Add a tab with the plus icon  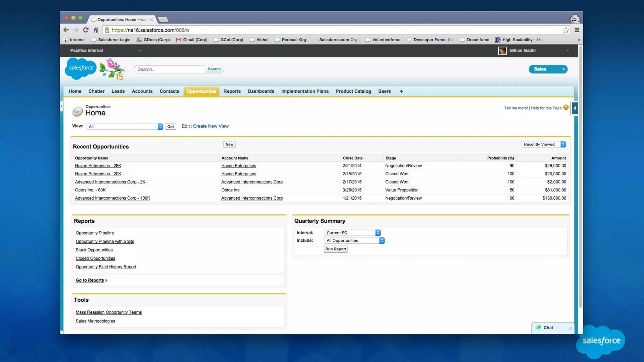[401, 91]
